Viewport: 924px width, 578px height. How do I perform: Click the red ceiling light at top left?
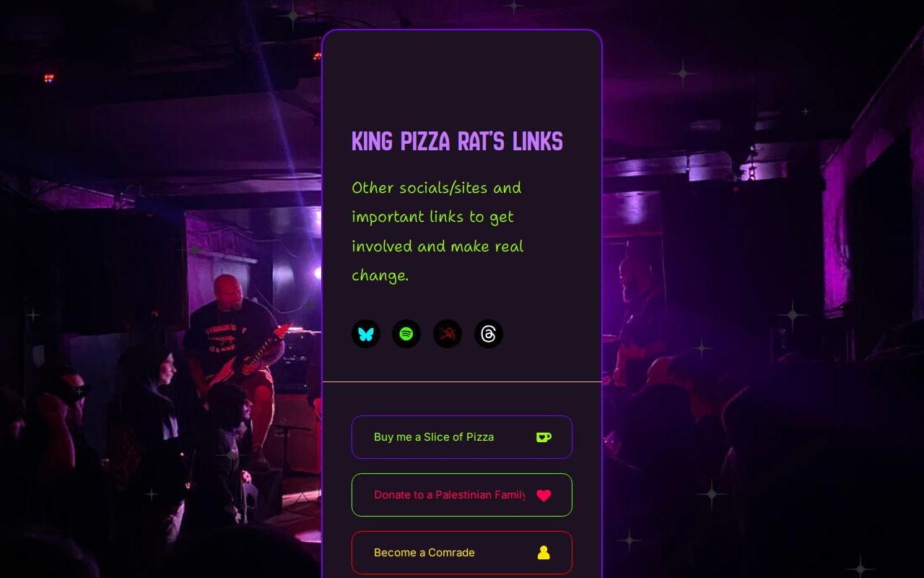[x=48, y=78]
